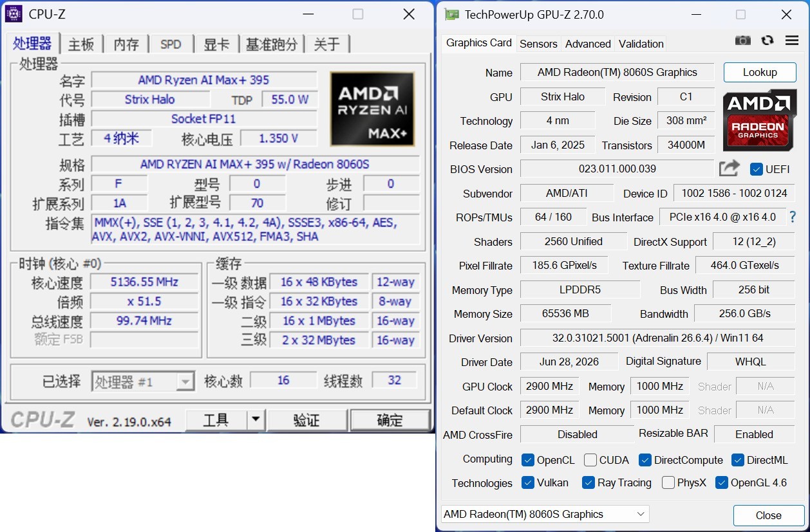Toggle the DirectML checkbox
Viewport: 810px width, 532px height.
(738, 460)
